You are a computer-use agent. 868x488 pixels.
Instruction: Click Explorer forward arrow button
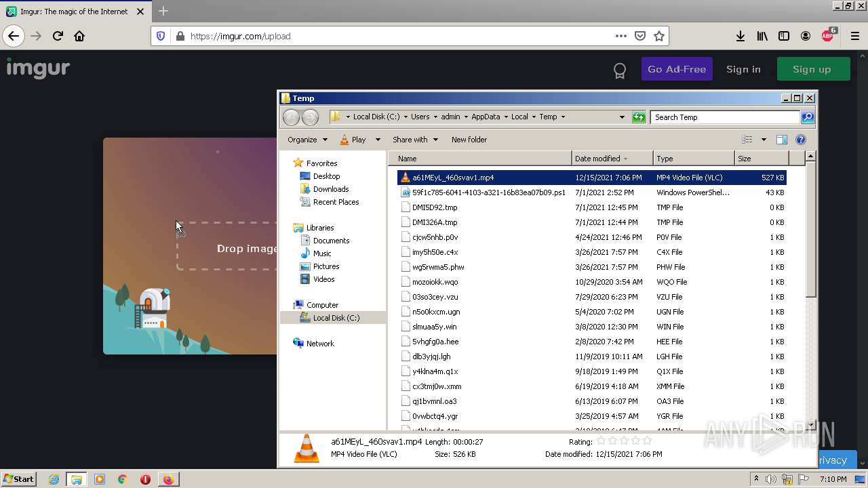310,117
